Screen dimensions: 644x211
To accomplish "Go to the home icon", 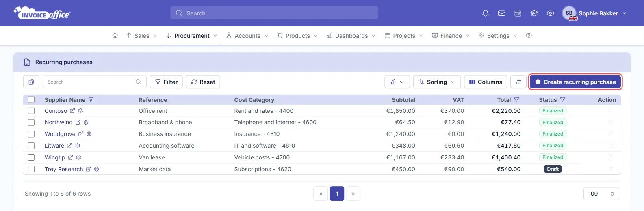I will pyautogui.click(x=115, y=36).
